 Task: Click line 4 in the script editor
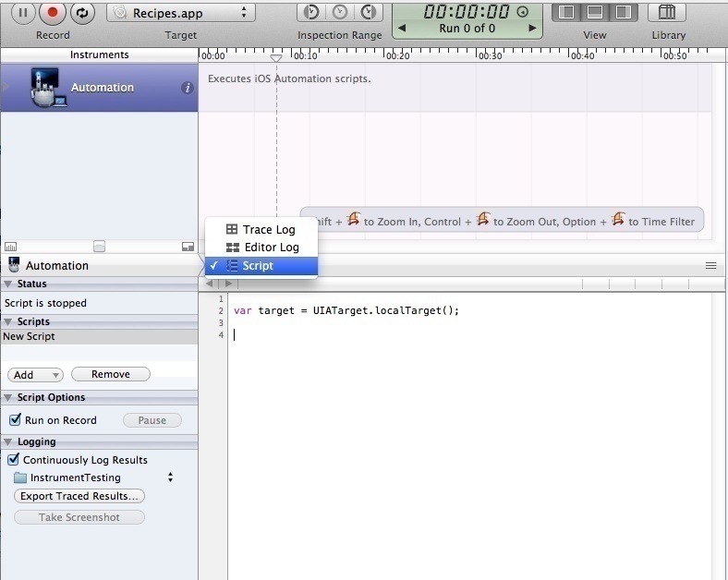[x=469, y=334]
